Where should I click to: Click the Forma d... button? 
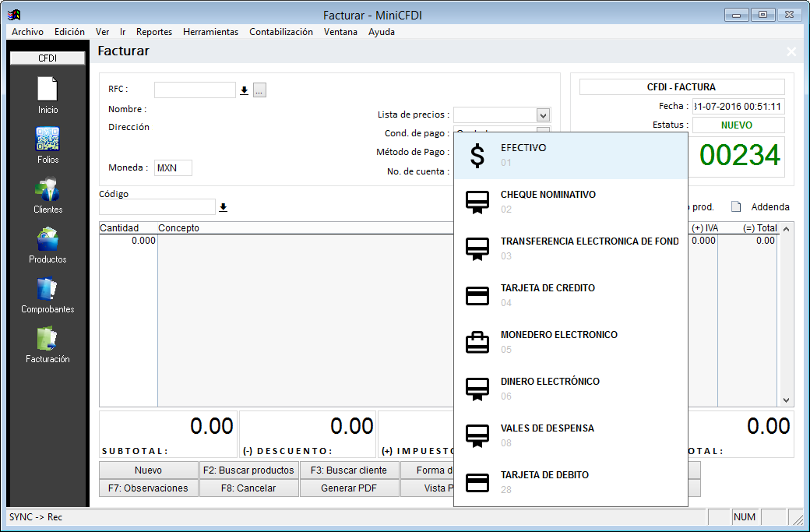(427, 470)
